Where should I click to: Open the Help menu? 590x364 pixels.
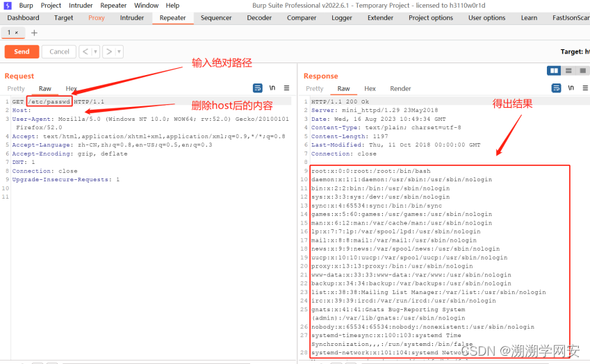[x=172, y=6]
